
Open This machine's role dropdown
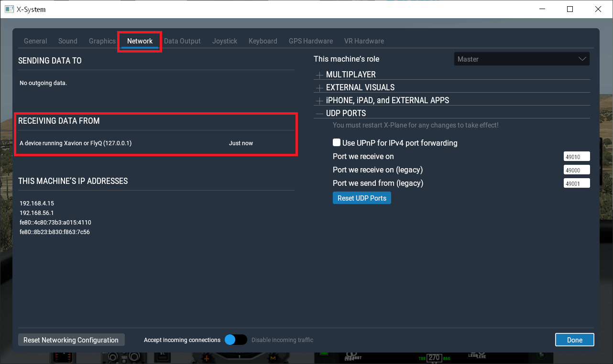point(521,59)
